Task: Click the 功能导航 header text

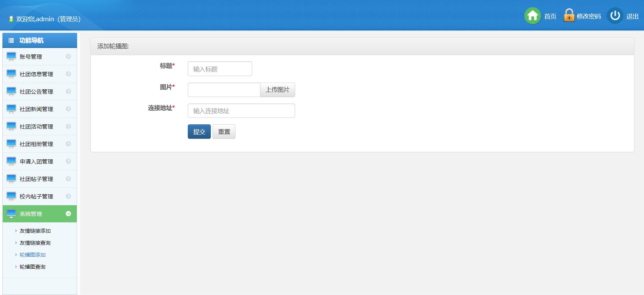Action: [x=32, y=40]
